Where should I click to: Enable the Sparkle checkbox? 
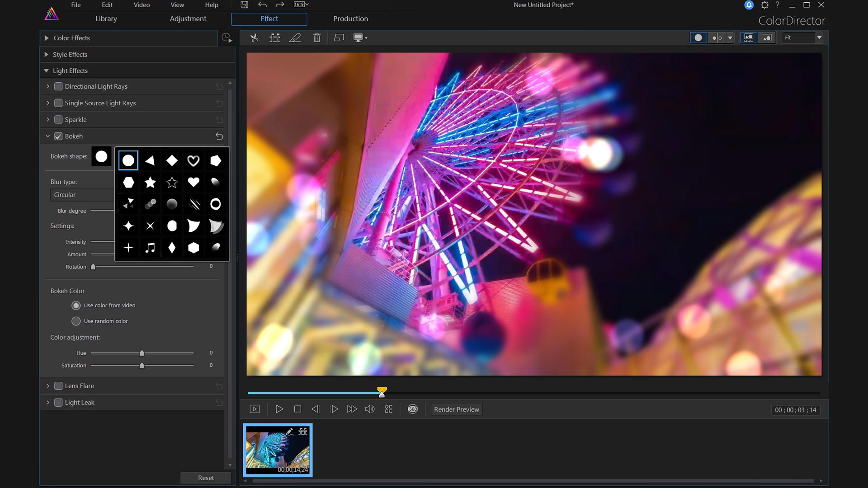click(x=58, y=120)
